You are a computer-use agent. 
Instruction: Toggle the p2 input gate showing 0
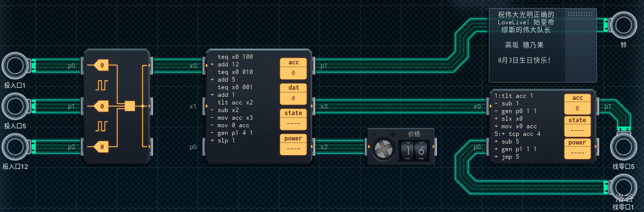(x=101, y=147)
